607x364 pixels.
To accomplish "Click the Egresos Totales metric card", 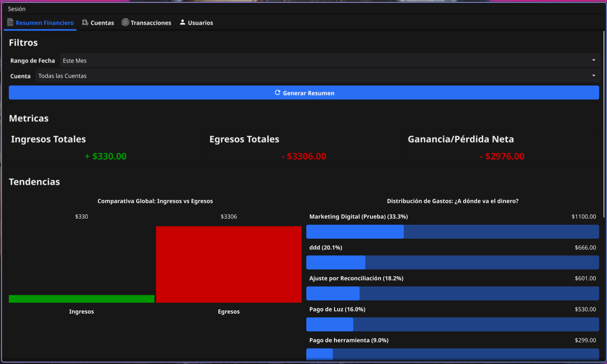I will pos(304,147).
